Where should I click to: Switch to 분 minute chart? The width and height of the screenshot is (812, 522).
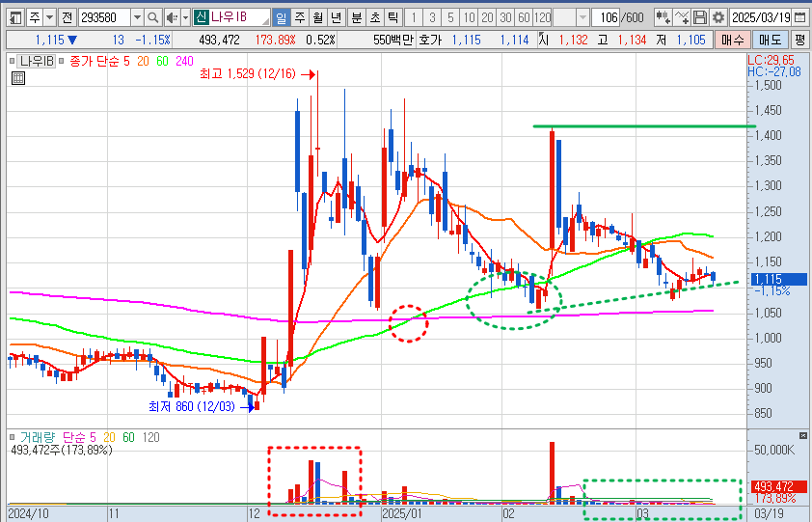pyautogui.click(x=356, y=17)
